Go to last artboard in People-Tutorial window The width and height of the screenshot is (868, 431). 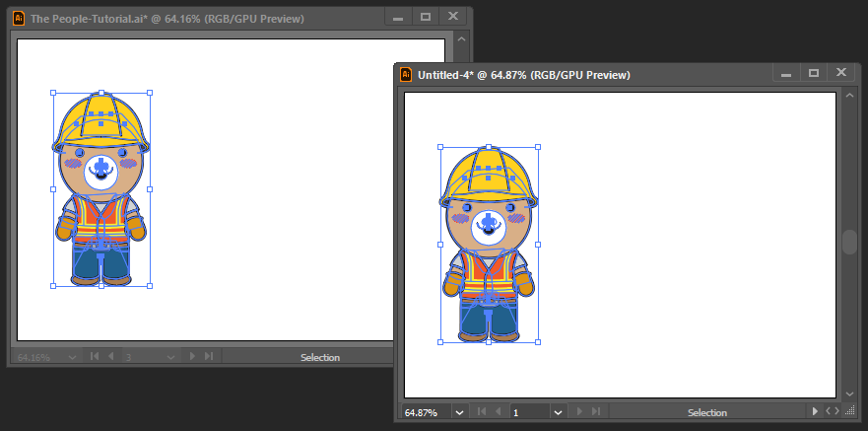(208, 356)
